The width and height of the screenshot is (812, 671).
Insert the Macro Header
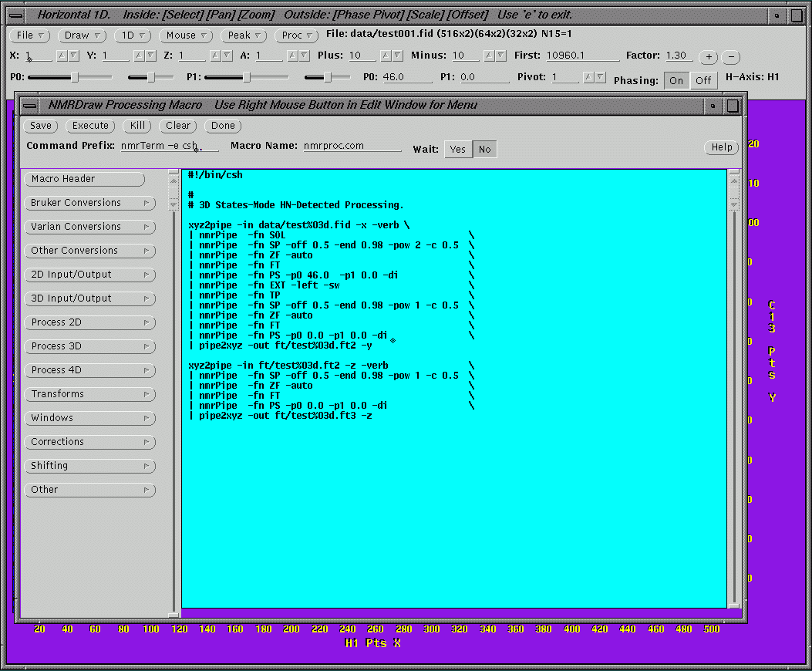click(84, 179)
